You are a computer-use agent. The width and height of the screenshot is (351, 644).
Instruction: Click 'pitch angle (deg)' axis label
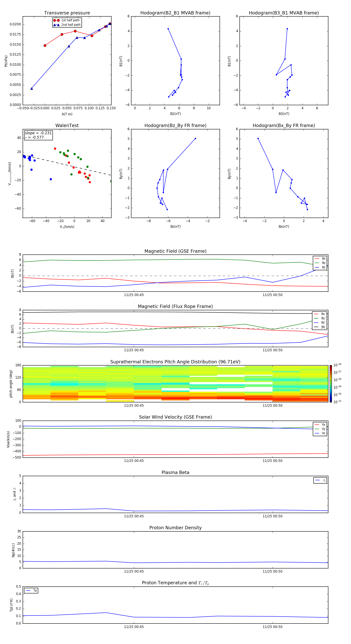[11, 384]
